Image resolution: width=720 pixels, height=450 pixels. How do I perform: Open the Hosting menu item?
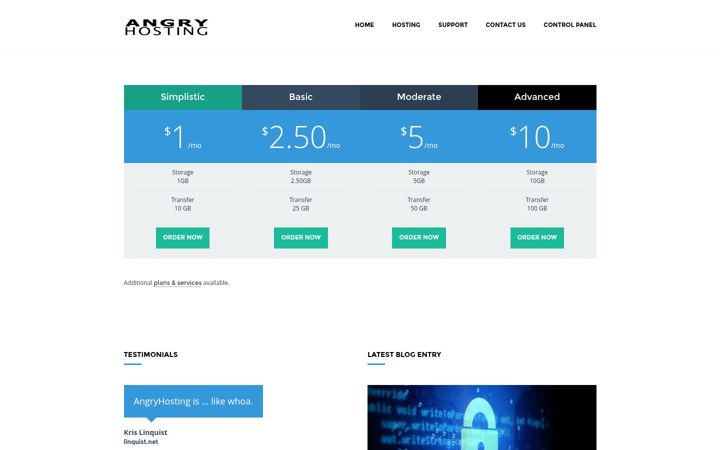point(406,25)
